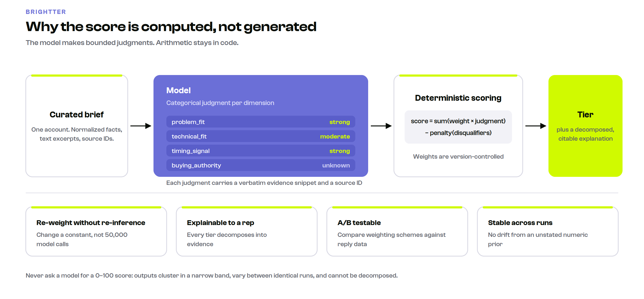The height and width of the screenshot is (299, 644).
Task: Open the Stable across runs card
Action: [x=548, y=231]
